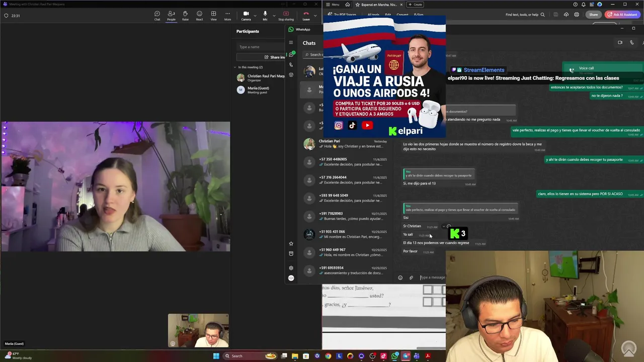The height and width of the screenshot is (362, 644).
Task: Open WhatsApp Calls sidebar icon
Action: [x=291, y=64]
